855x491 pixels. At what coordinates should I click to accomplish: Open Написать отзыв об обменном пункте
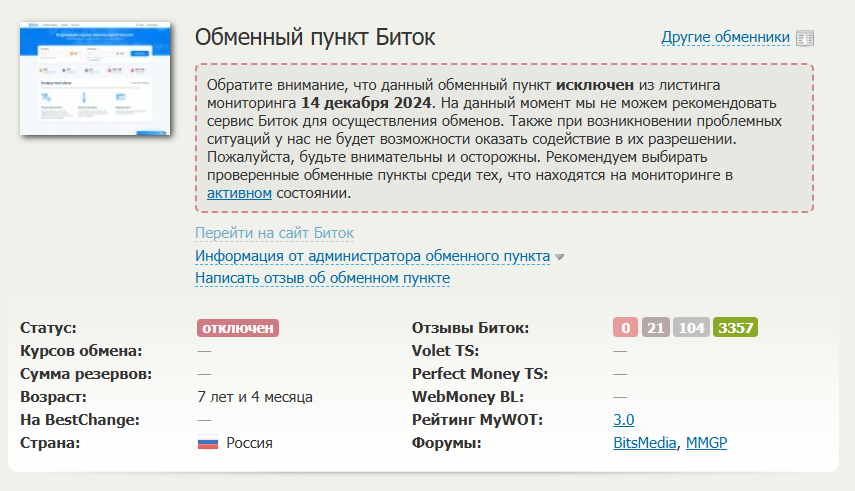(x=322, y=278)
